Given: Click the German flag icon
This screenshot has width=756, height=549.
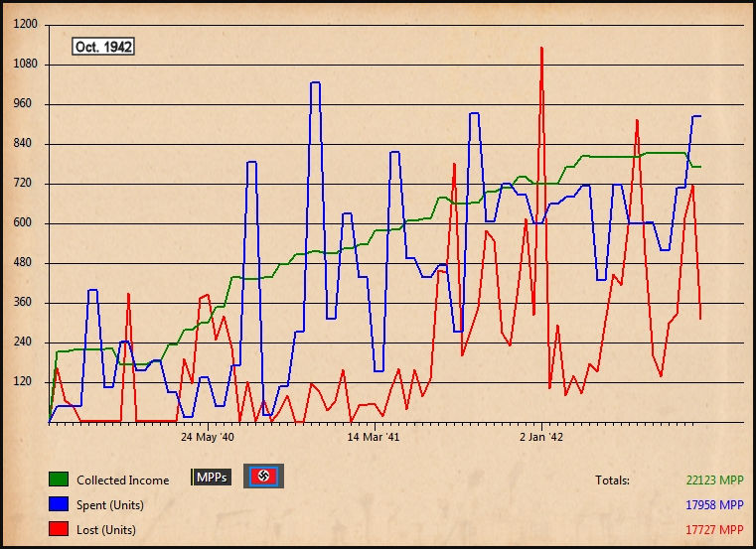Looking at the screenshot, I should point(263,477).
